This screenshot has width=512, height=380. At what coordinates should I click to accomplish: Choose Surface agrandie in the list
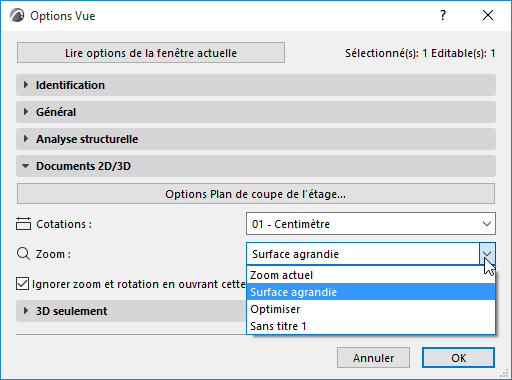[x=371, y=292]
